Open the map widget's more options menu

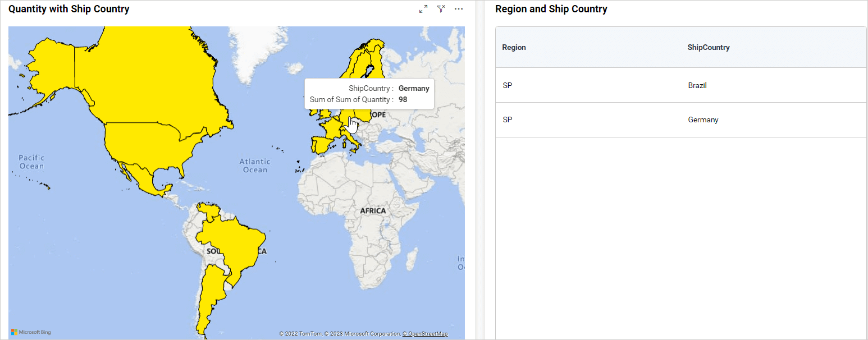click(x=459, y=9)
